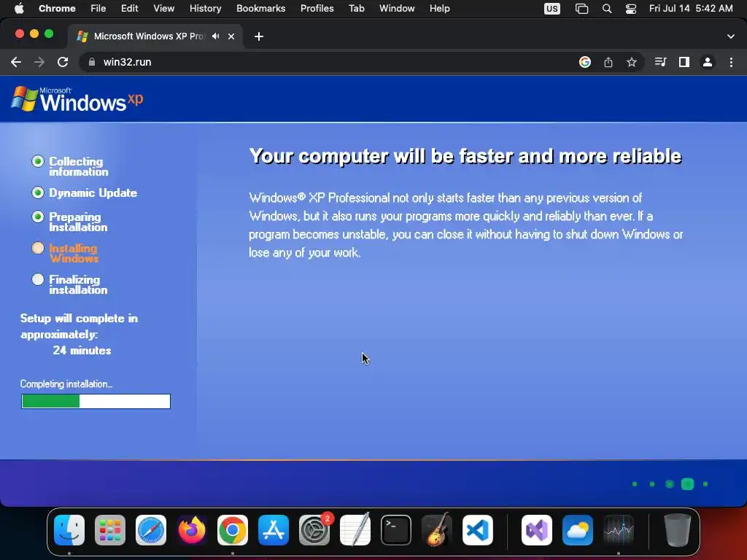Reload the win32.run page
This screenshot has height=560, width=747.
coord(63,62)
